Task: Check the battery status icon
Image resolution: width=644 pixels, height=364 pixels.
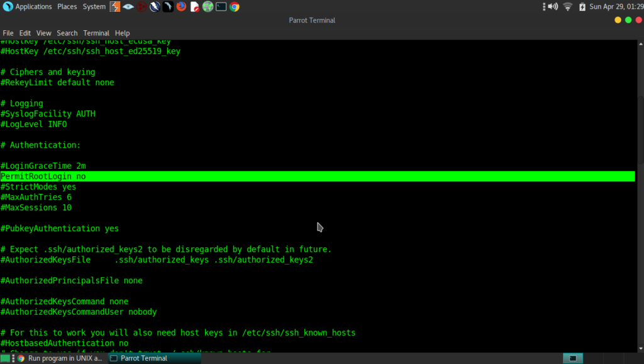Action: 582,7
